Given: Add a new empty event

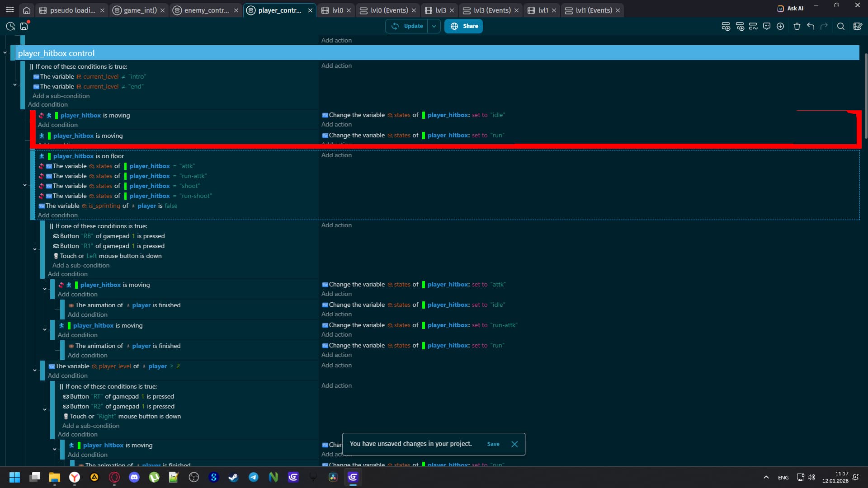Looking at the screenshot, I should coord(726,26).
